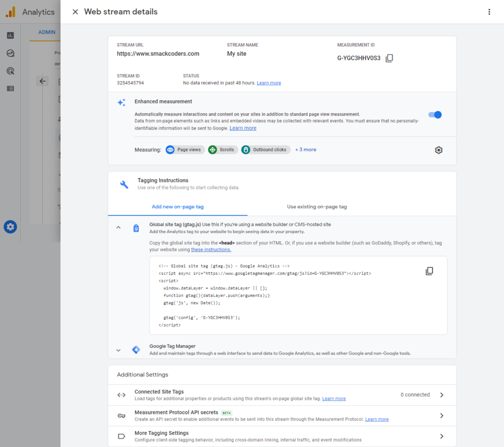Click the BETA badge on Measurement Protocol
Viewport: 504px width, 447px height.
click(226, 413)
